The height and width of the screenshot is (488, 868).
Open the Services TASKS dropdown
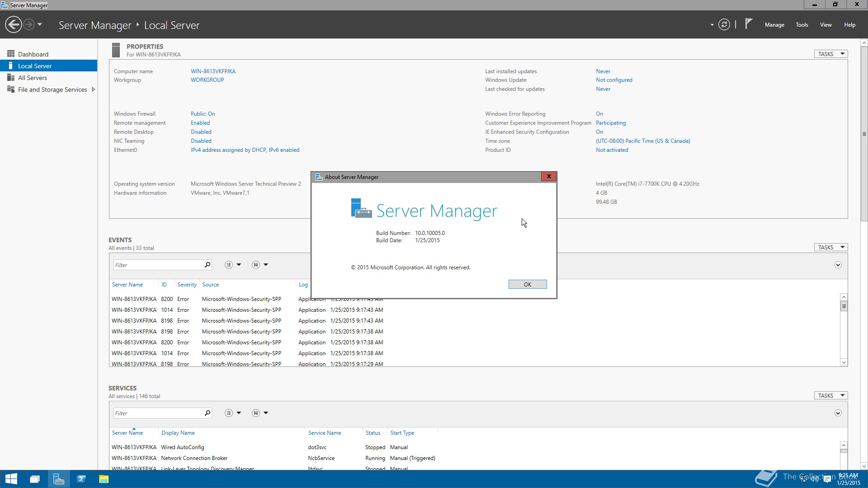click(x=831, y=395)
